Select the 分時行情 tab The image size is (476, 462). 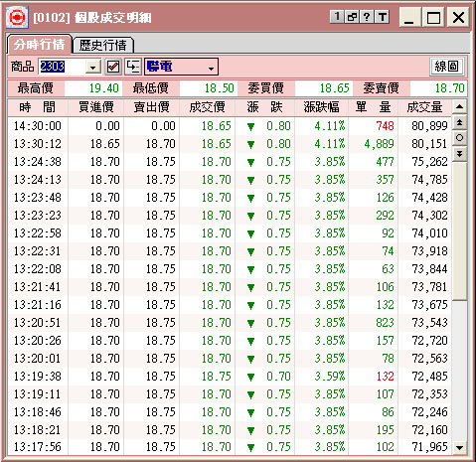(x=40, y=45)
